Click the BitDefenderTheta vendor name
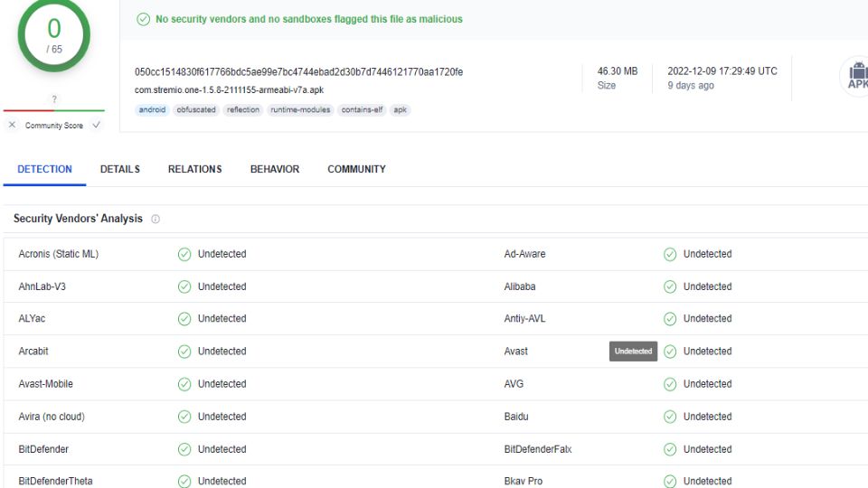The width and height of the screenshot is (868, 488). [55, 482]
